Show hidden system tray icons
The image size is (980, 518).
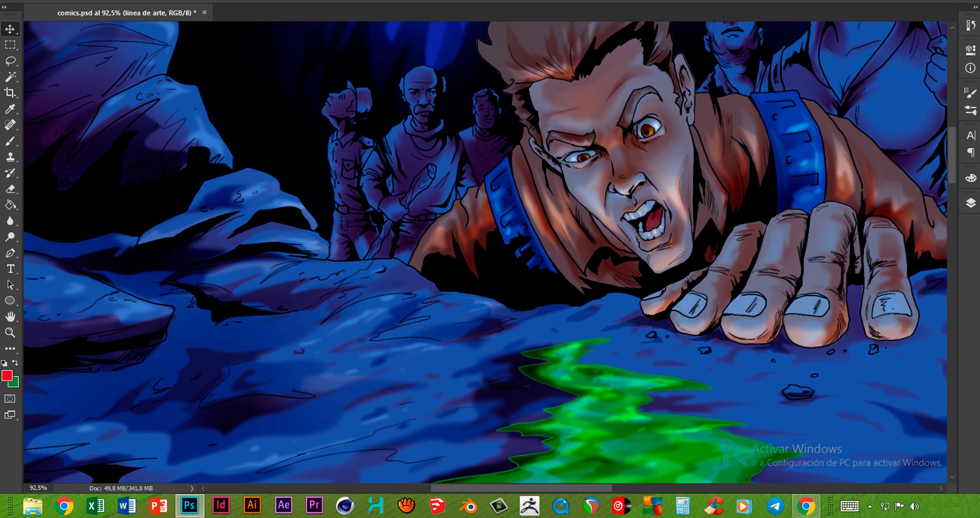tap(870, 507)
